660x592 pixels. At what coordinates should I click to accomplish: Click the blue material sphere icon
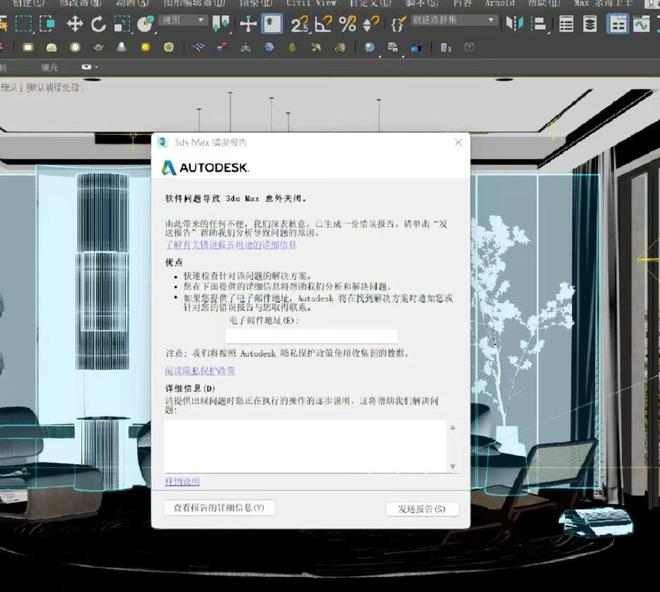point(370,47)
